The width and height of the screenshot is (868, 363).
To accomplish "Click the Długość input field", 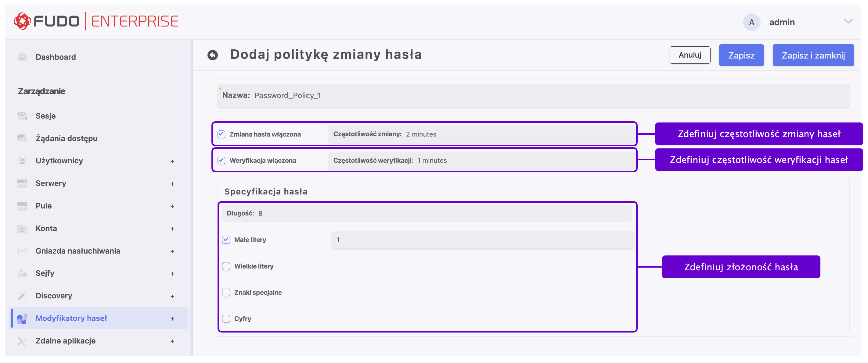I will coord(426,213).
